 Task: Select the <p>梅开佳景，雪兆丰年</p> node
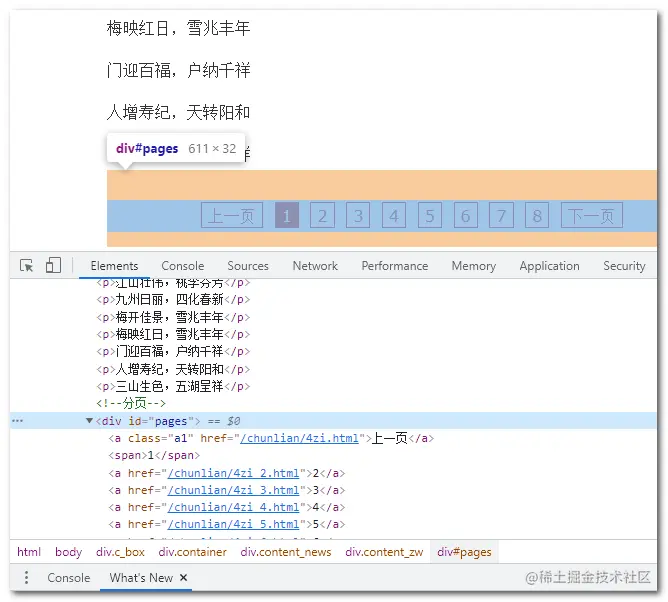point(173,317)
